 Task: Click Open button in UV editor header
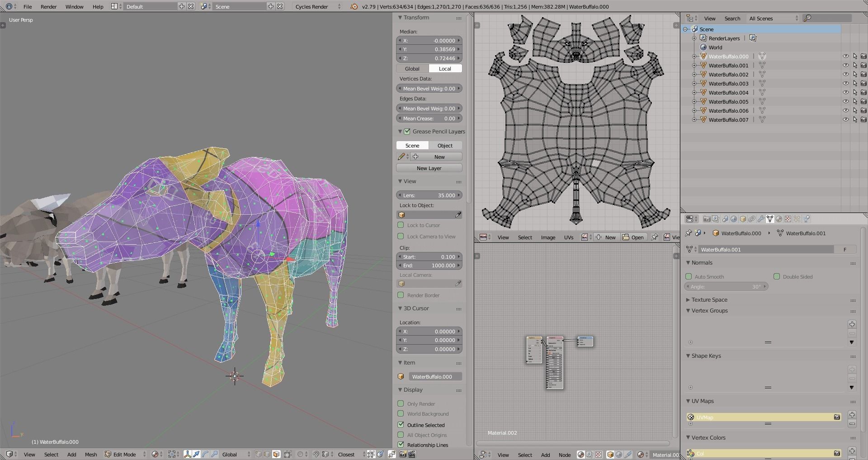(x=633, y=237)
